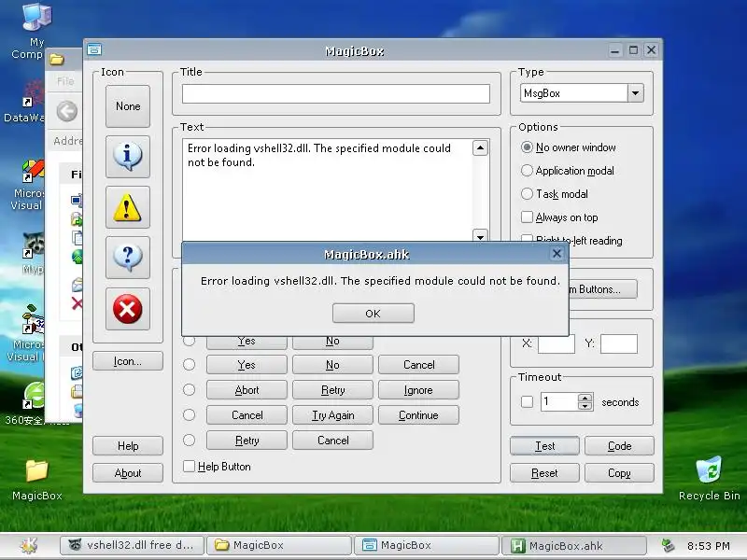Click the system tray network icon
Viewport: 747px width, 560px height.
point(668,545)
